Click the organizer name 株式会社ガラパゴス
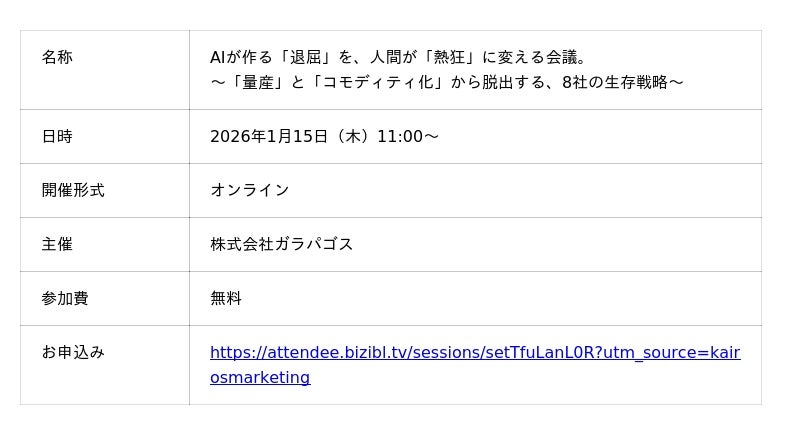800x435 pixels. [x=282, y=245]
